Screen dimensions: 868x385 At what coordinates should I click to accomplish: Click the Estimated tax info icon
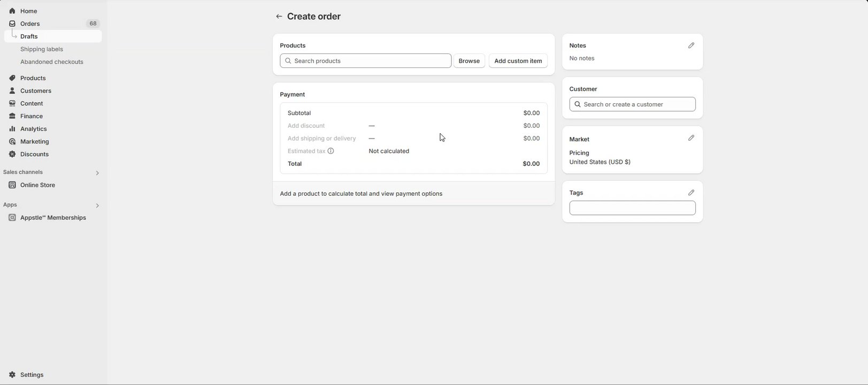click(x=331, y=151)
